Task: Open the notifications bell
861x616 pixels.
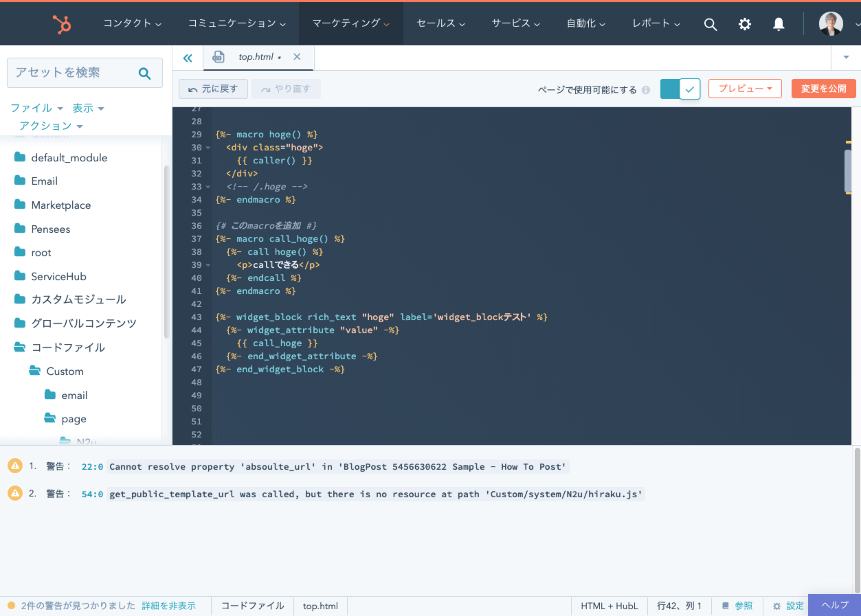Action: [779, 24]
